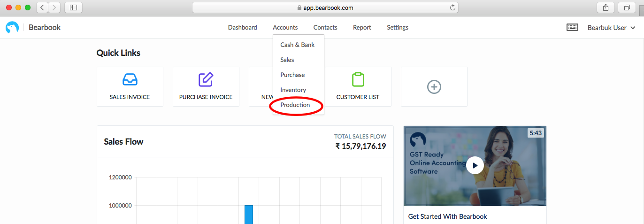Click the app.bearbook.com address bar

[325, 8]
